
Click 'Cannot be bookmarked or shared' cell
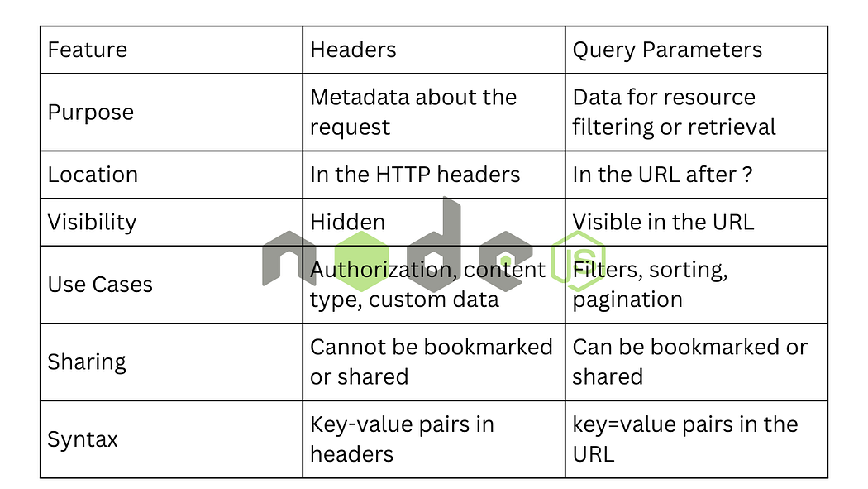[431, 362]
